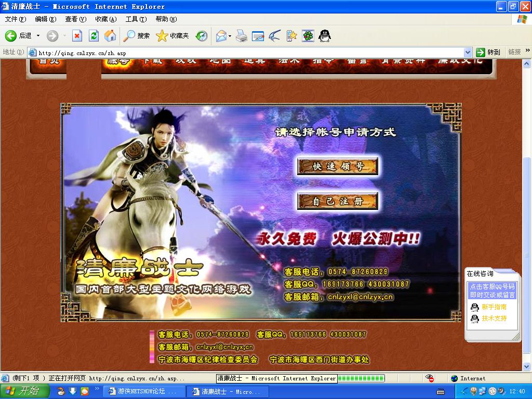The height and width of the screenshot is (399, 532).
Task: Click scrollbar up arrow of page
Action: coord(527,63)
